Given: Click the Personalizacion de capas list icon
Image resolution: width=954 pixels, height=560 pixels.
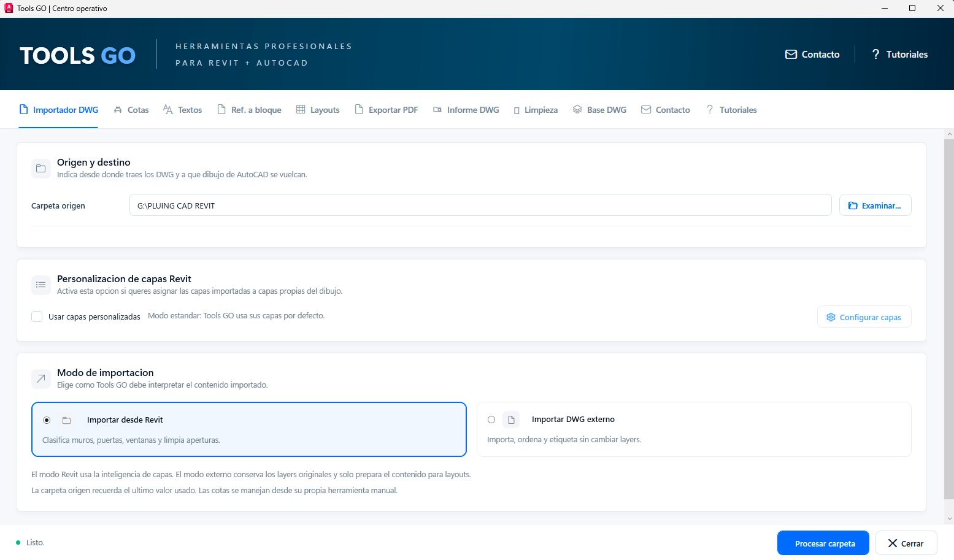Looking at the screenshot, I should click(41, 285).
